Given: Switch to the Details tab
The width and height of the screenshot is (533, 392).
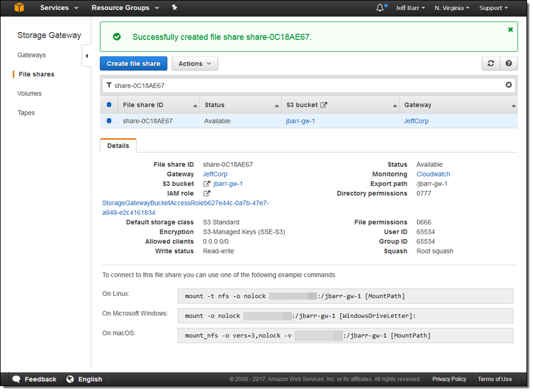Looking at the screenshot, I should pos(118,144).
